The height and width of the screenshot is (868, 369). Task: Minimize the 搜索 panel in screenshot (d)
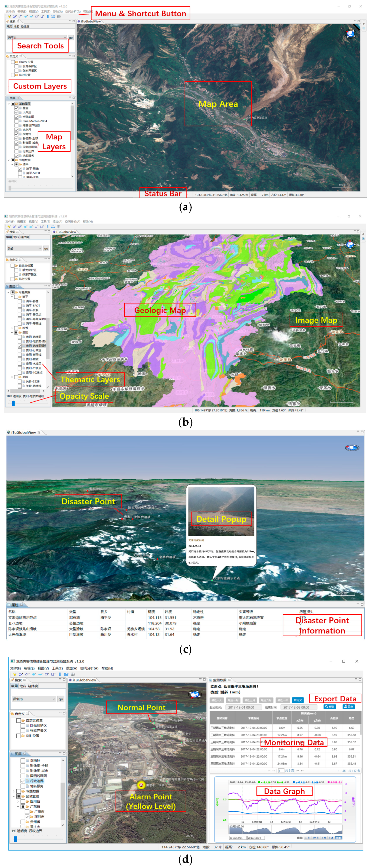(60, 679)
